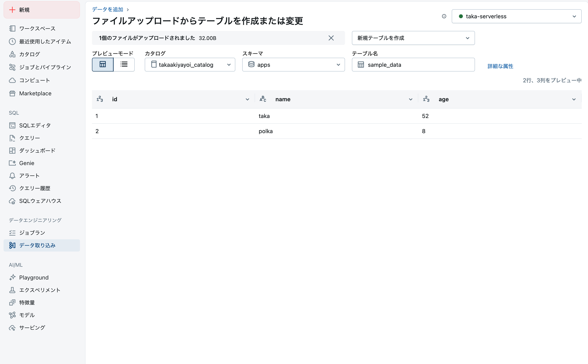Viewport: 588px width, 364px height.
Task: Open the 新規テーブルを作成 mode dropdown
Action: (x=413, y=38)
